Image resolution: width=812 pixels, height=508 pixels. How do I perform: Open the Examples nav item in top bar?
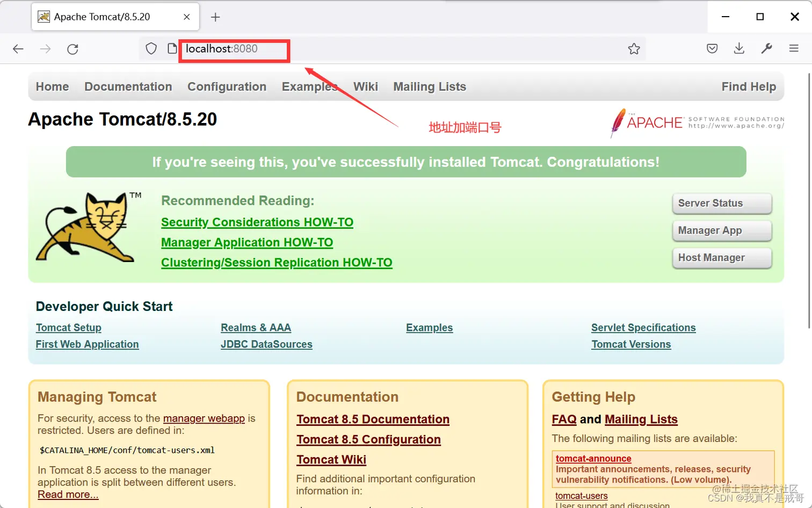point(310,86)
